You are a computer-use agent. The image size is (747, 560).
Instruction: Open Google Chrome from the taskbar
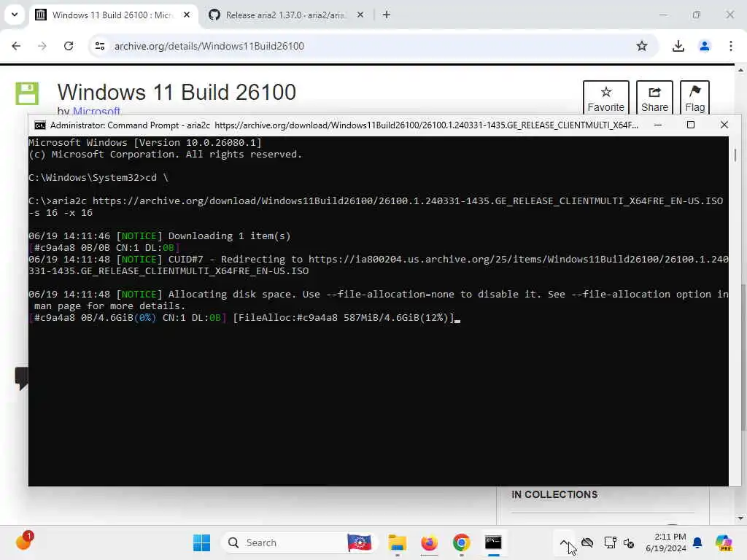click(x=461, y=542)
